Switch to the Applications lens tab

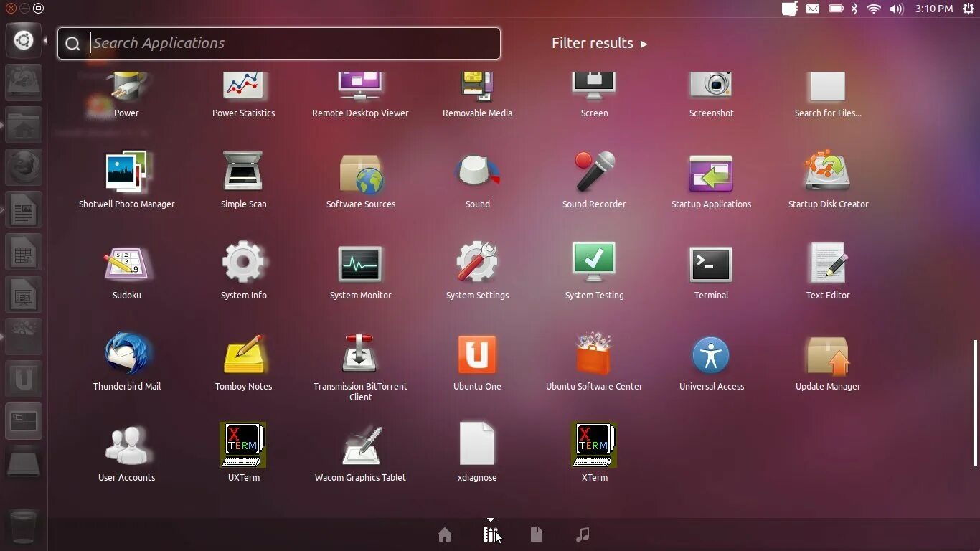click(491, 534)
